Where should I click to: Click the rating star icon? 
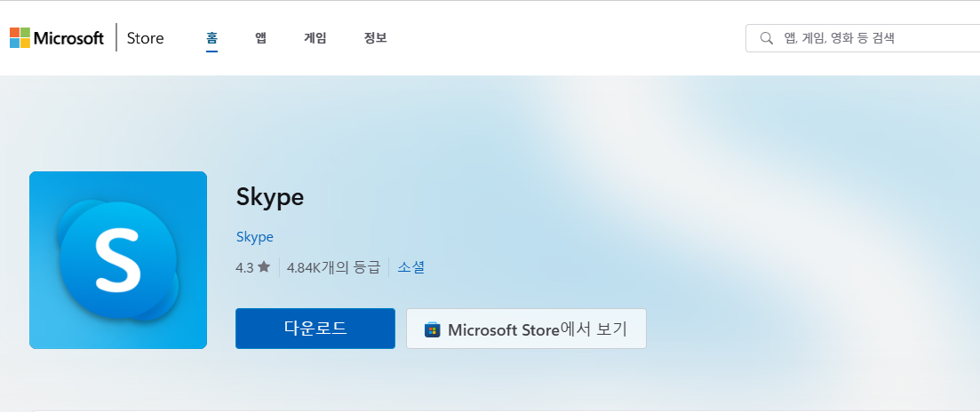pos(264,266)
